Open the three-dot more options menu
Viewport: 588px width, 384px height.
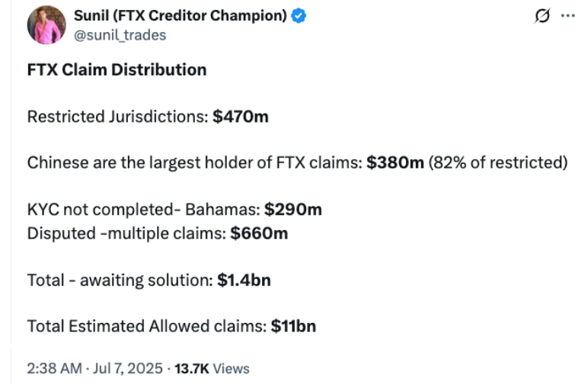point(567,18)
